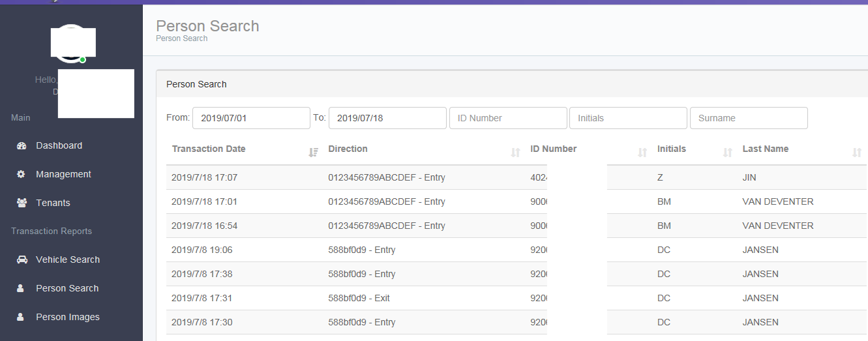Edit the From date field
Viewport: 868px width, 341px height.
pos(251,118)
